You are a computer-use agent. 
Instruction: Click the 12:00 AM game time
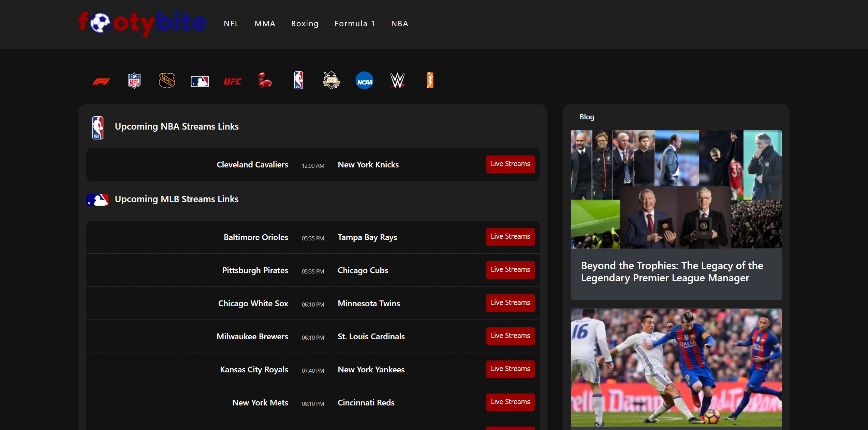coord(313,166)
